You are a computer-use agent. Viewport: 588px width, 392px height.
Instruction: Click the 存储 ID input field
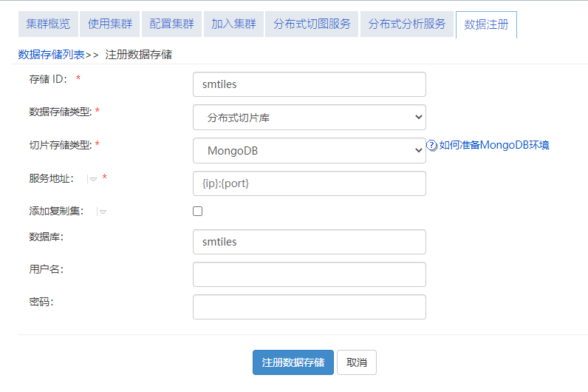point(309,84)
